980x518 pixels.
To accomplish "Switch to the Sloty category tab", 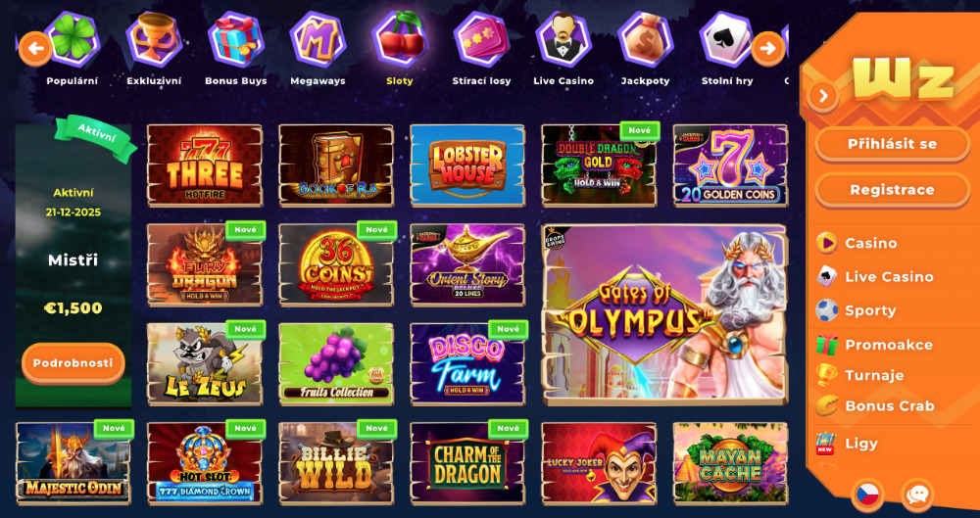I will pyautogui.click(x=400, y=80).
